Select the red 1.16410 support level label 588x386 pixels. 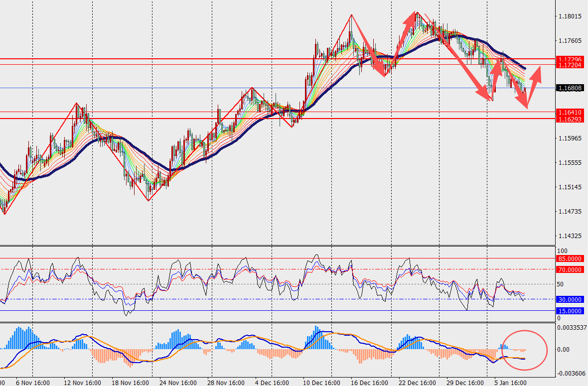pyautogui.click(x=569, y=113)
